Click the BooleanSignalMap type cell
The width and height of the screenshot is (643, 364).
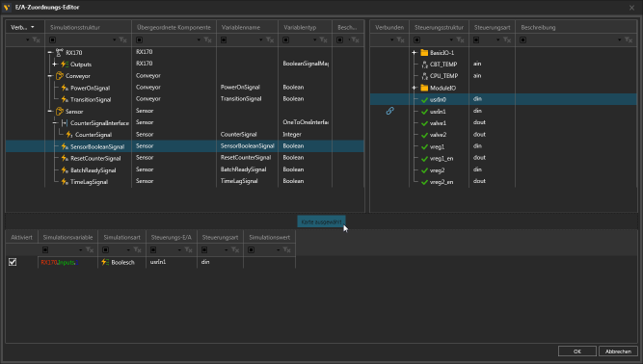point(305,64)
